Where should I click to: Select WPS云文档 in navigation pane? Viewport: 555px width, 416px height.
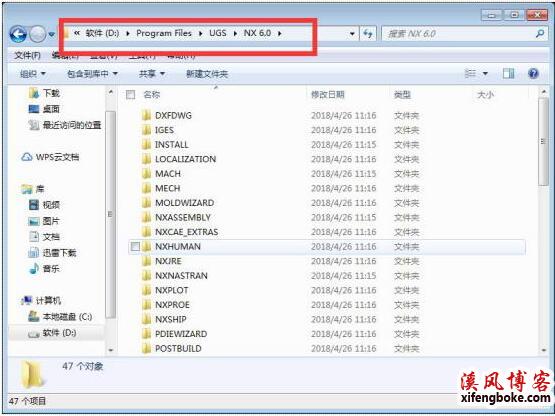click(50, 157)
